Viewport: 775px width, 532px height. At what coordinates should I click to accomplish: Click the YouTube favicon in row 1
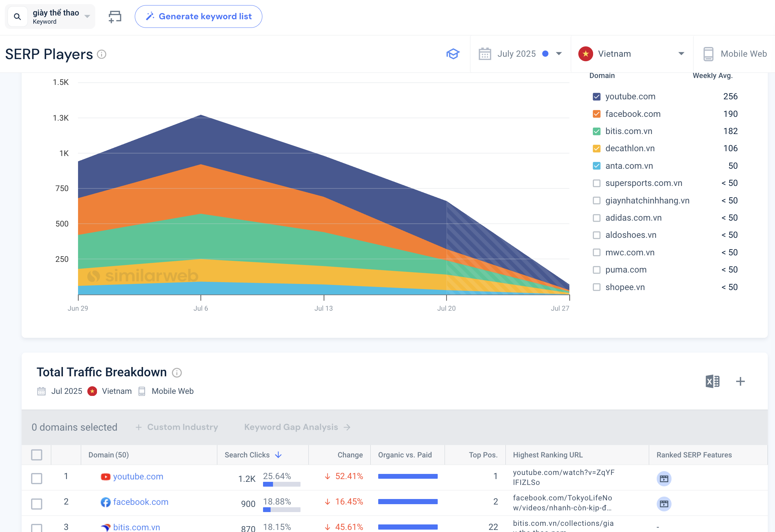coord(106,477)
